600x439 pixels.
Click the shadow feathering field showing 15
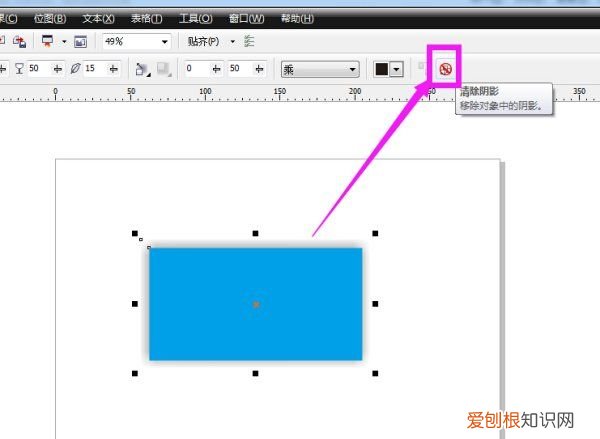click(x=91, y=69)
